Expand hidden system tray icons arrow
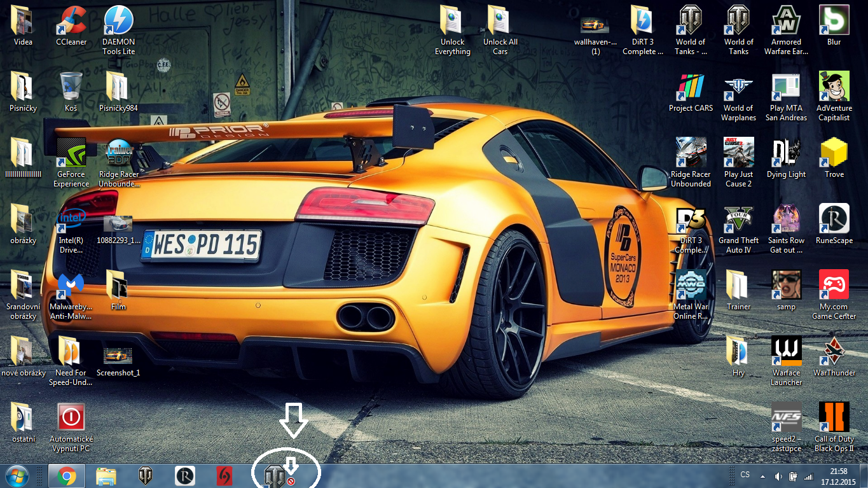Image resolution: width=868 pixels, height=488 pixels. pyautogui.click(x=762, y=476)
